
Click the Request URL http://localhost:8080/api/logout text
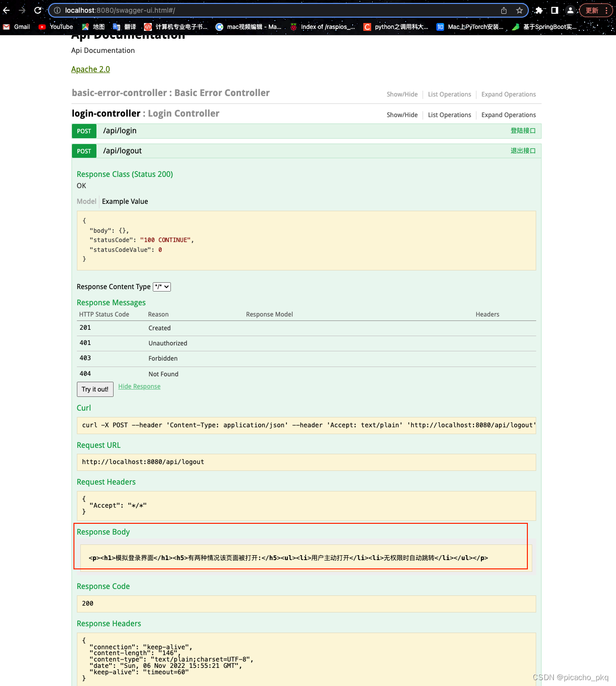pyautogui.click(x=143, y=462)
